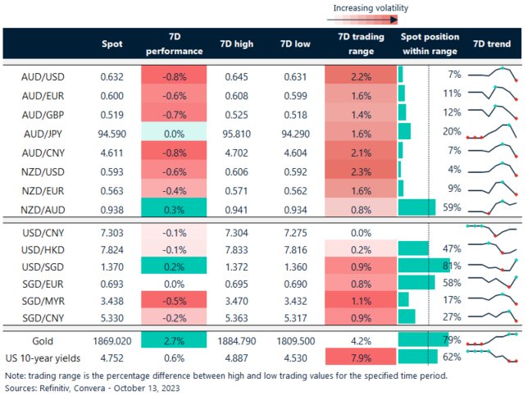This screenshot has height=396, width=532.
Task: Click the Gold 7D trend sparkline
Action: click(493, 338)
